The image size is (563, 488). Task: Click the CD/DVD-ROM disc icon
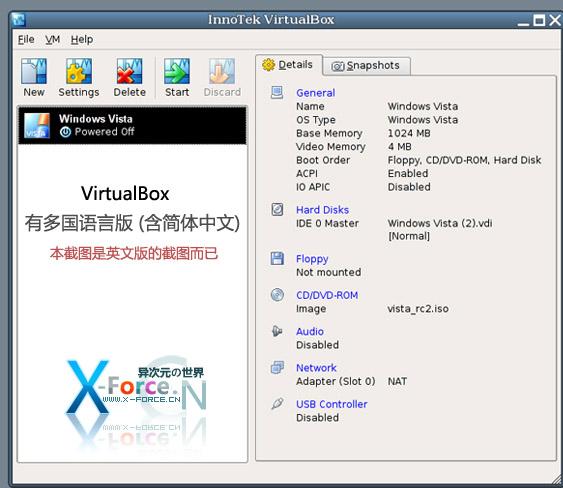click(277, 295)
